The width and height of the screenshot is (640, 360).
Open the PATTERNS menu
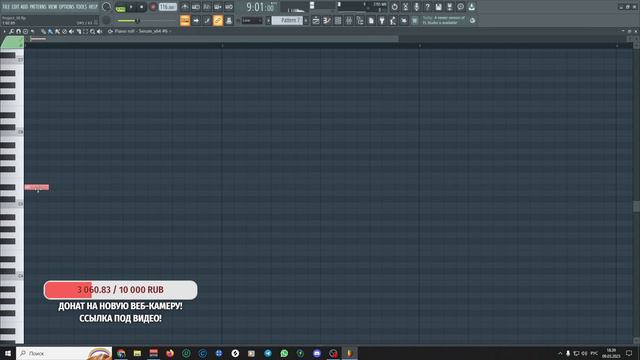tap(38, 7)
